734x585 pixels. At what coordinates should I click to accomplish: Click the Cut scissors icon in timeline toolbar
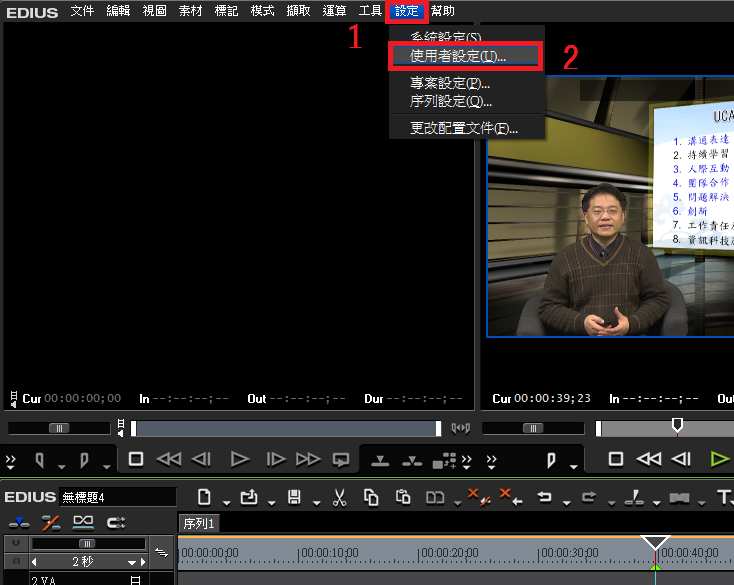point(339,497)
